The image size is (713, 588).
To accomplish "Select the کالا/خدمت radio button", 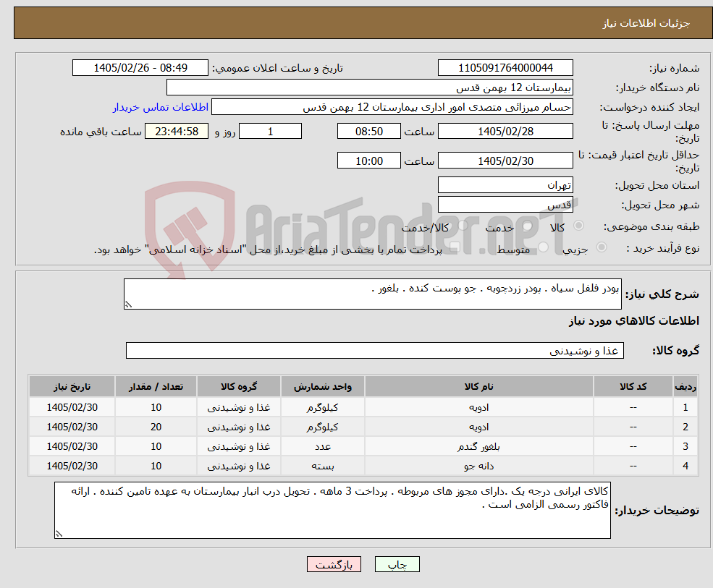I will click(463, 226).
